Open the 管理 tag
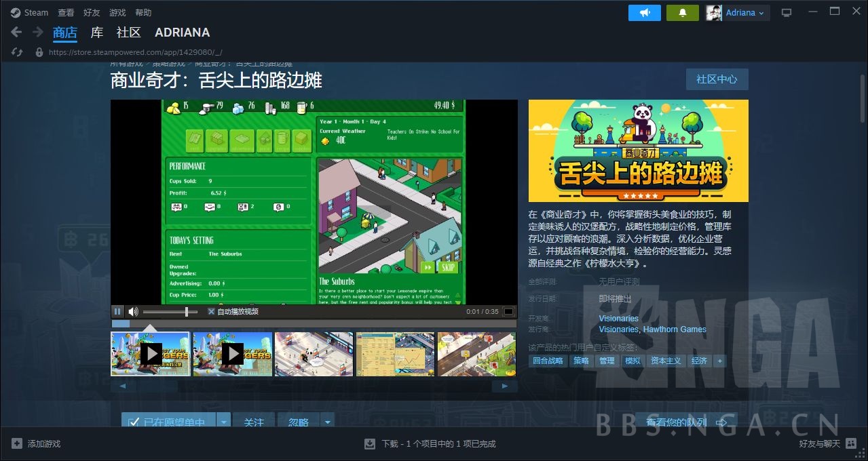The width and height of the screenshot is (868, 461). [x=607, y=361]
